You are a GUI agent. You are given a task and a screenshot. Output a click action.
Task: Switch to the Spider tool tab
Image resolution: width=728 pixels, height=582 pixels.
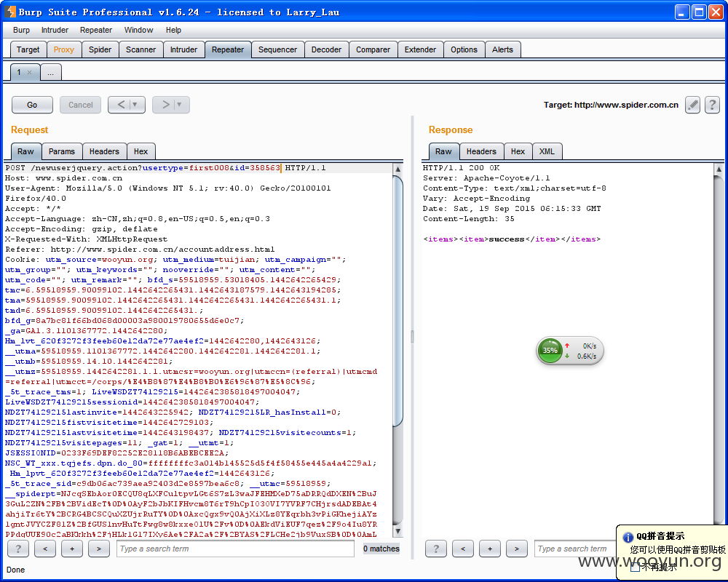tap(100, 49)
